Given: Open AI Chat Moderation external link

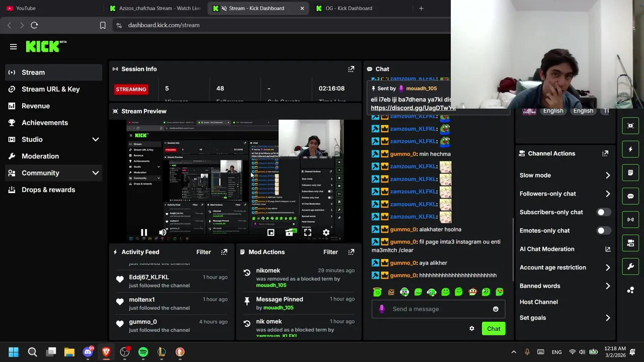Looking at the screenshot, I should [608, 249].
